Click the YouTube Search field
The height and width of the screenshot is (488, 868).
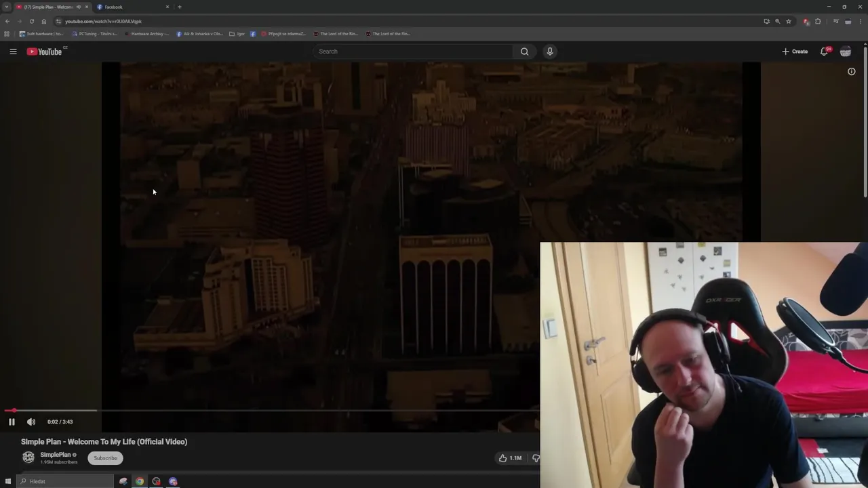tap(414, 52)
